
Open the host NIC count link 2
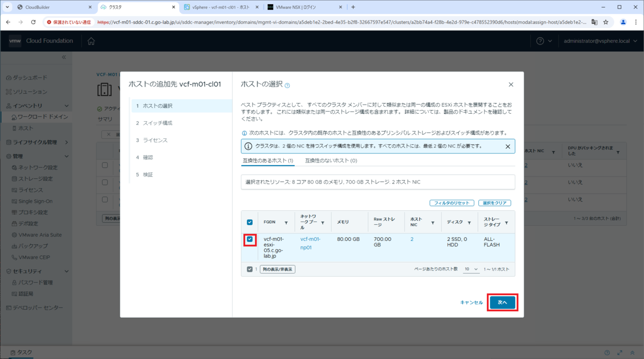(412, 239)
